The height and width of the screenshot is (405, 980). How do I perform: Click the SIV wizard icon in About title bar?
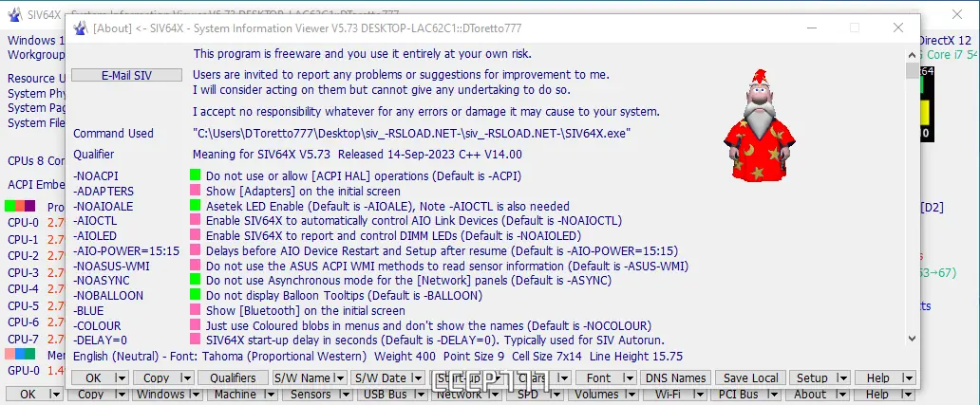pos(80,28)
